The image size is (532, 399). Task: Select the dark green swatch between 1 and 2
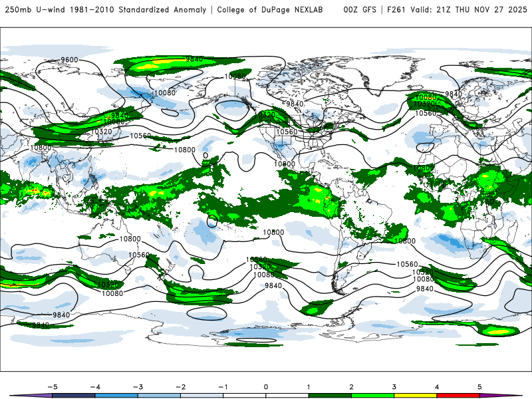pyautogui.click(x=330, y=396)
